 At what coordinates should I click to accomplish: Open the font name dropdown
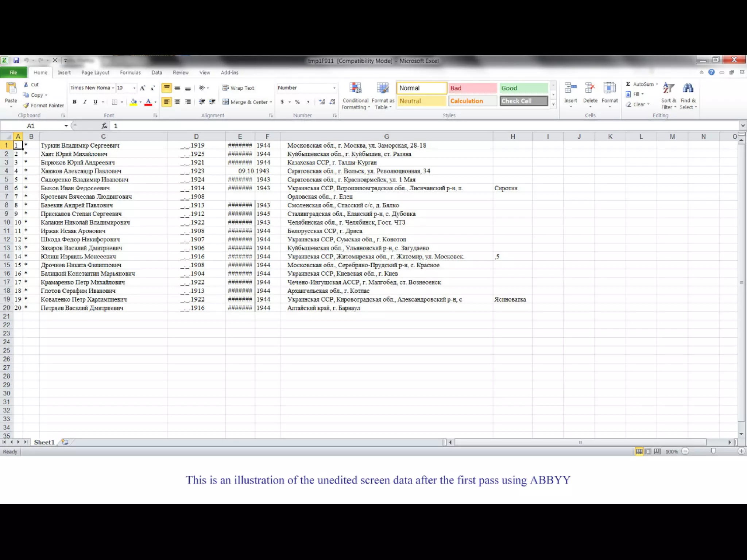click(x=113, y=88)
